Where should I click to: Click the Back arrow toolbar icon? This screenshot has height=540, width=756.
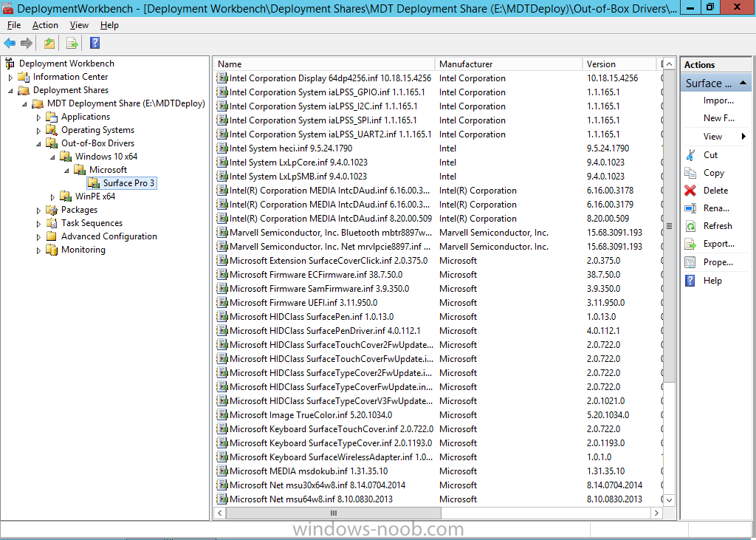pyautogui.click(x=10, y=44)
